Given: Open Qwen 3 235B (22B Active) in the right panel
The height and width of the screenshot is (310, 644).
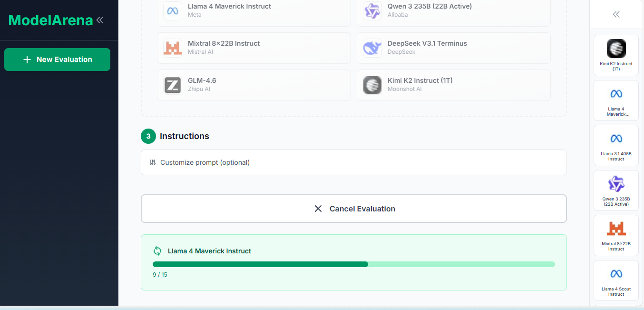Looking at the screenshot, I should pyautogui.click(x=616, y=190).
